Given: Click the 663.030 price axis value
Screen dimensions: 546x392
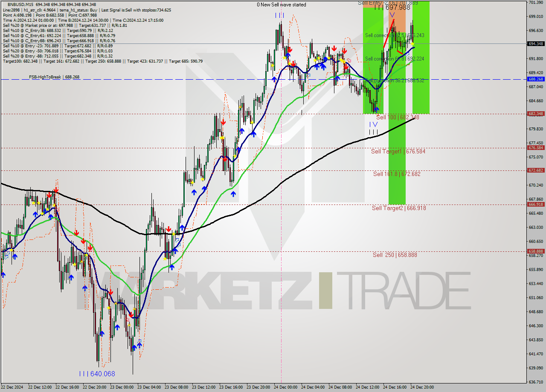Looking at the screenshot, I should click(536, 228).
